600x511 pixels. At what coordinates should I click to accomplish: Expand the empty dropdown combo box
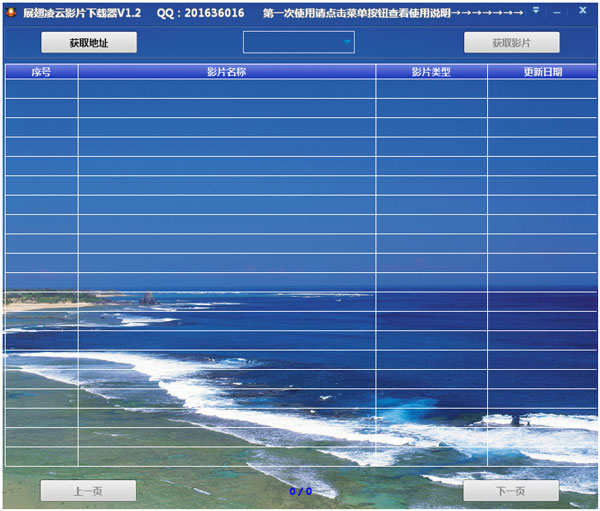point(347,42)
